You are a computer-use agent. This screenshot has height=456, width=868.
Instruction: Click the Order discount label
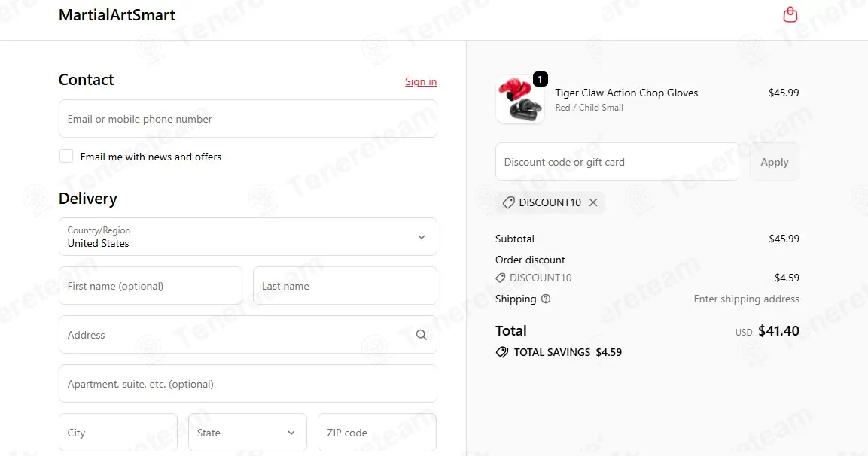530,260
